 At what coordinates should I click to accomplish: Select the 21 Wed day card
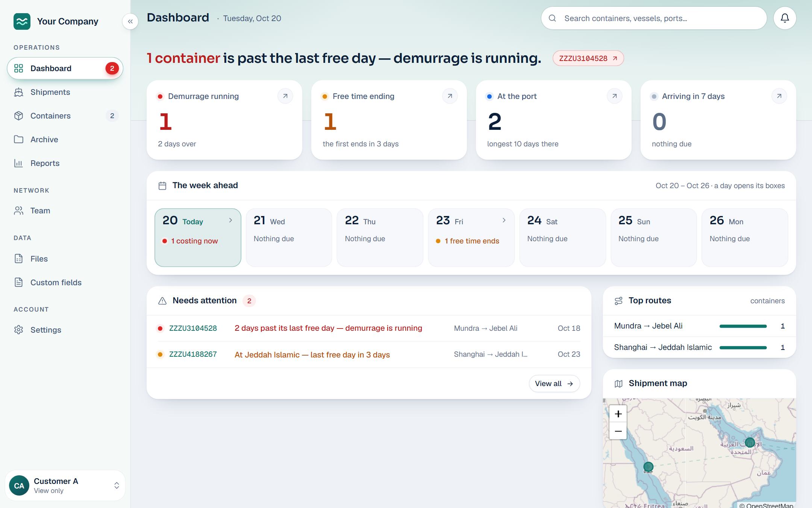tap(289, 237)
